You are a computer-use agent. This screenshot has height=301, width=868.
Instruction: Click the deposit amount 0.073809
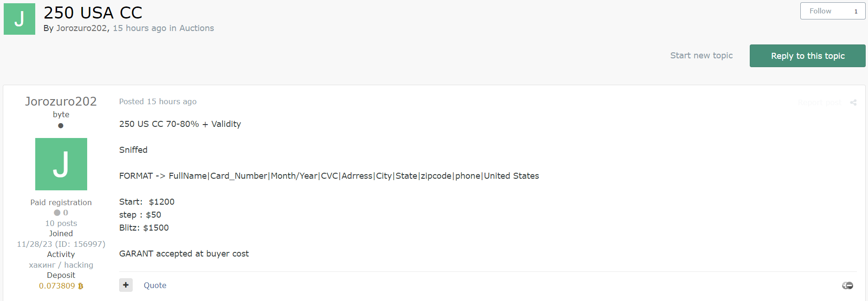[x=57, y=286]
